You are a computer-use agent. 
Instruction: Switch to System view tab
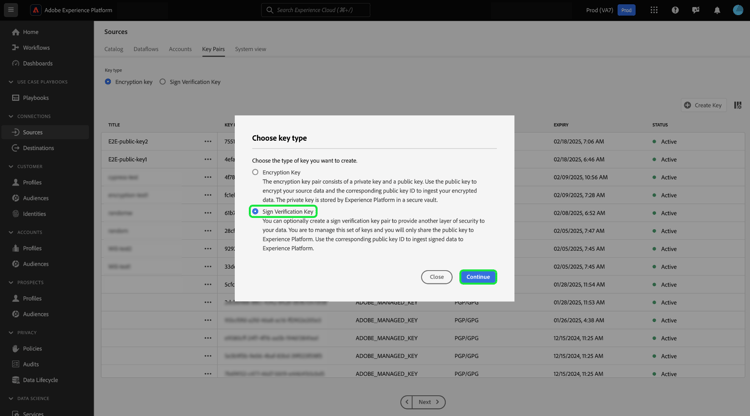(250, 49)
